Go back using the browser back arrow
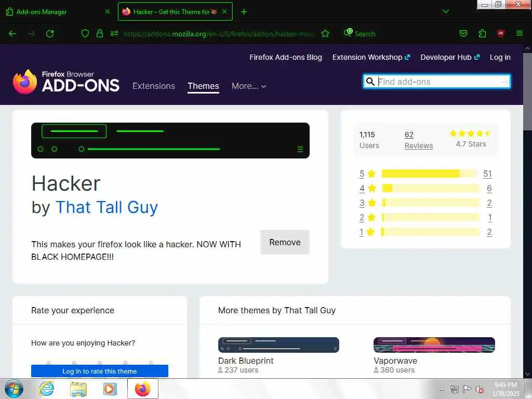 tap(12, 34)
